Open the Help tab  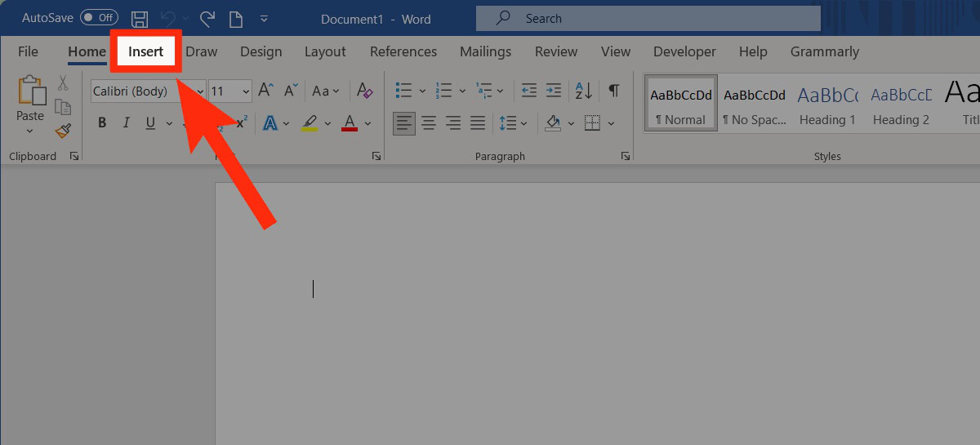point(753,51)
